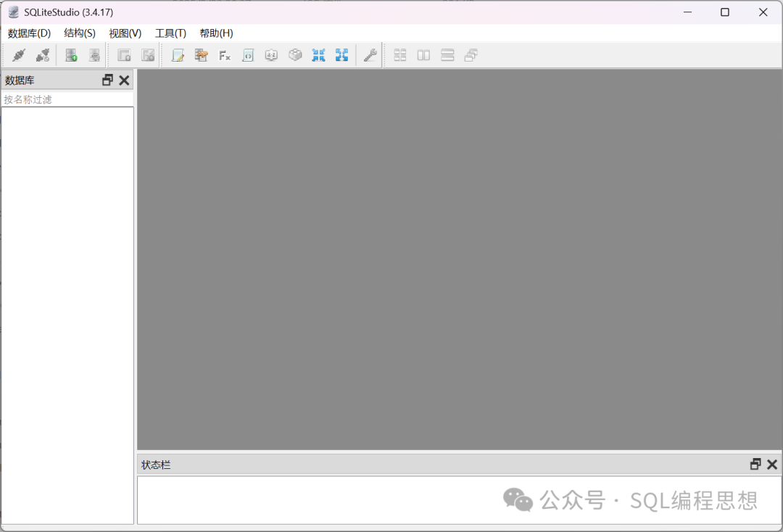
Task: Open the 数据库(D) menu
Action: click(x=29, y=33)
